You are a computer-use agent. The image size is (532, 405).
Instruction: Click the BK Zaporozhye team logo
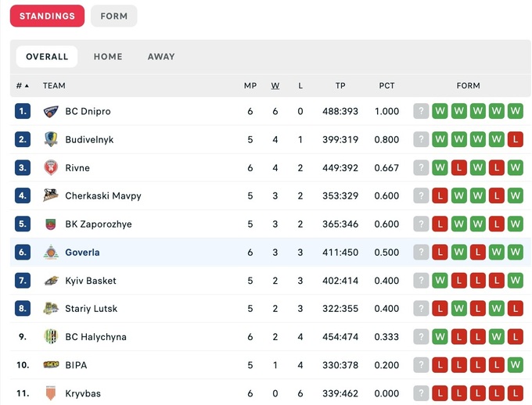point(51,224)
